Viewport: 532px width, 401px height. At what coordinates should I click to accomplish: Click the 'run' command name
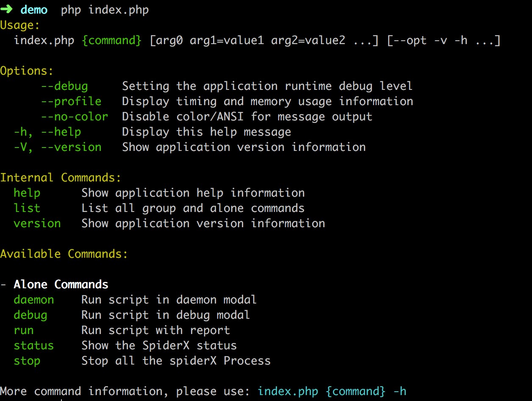pos(24,331)
